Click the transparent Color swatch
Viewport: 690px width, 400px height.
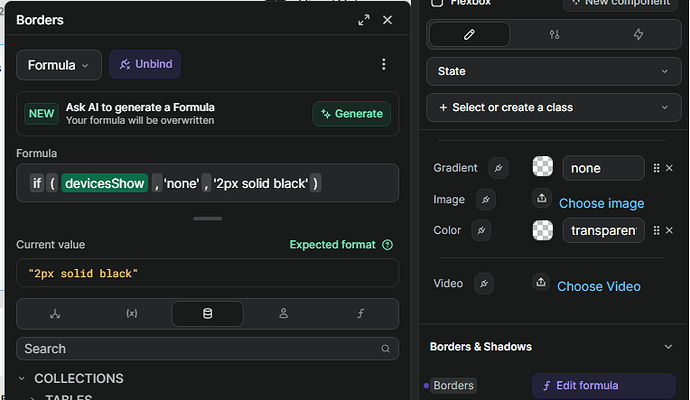[544, 230]
